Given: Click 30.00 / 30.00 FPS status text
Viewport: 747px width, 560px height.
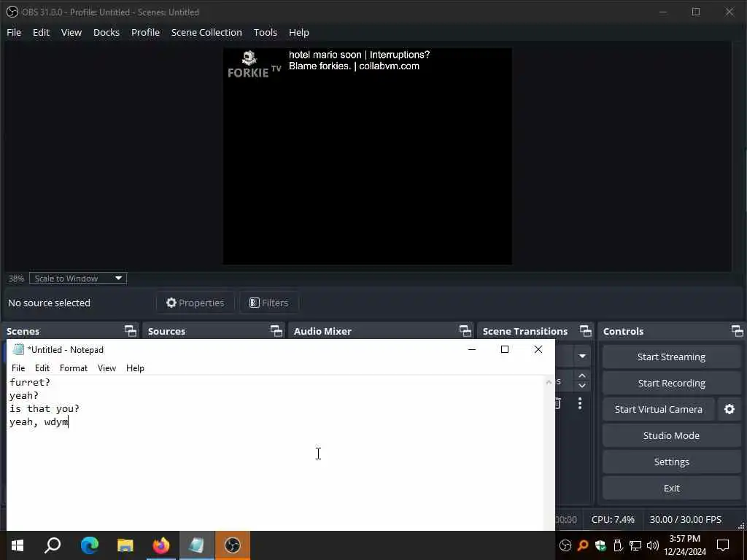Looking at the screenshot, I should tap(686, 519).
